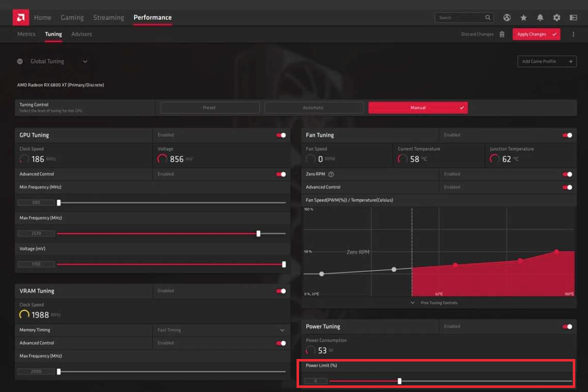Open settings gear icon
588x392 pixels.
[557, 17]
